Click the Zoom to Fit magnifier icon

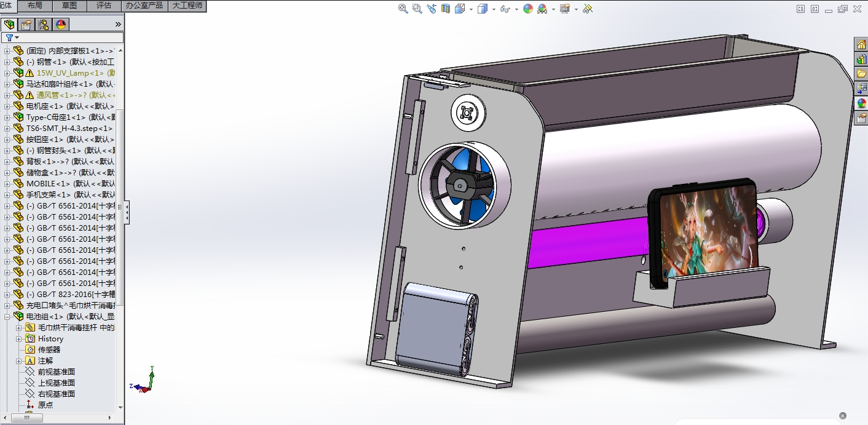point(403,9)
